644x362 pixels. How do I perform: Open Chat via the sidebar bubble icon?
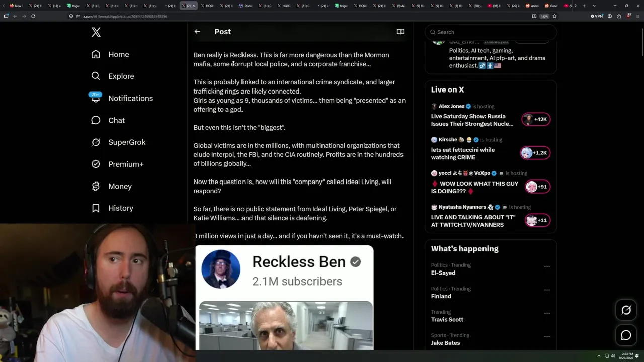(x=96, y=120)
